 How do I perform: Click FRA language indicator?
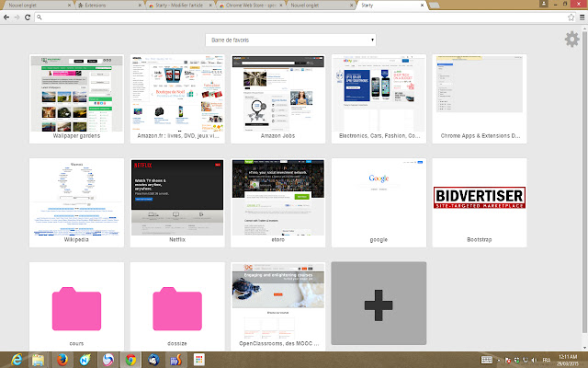(547, 360)
